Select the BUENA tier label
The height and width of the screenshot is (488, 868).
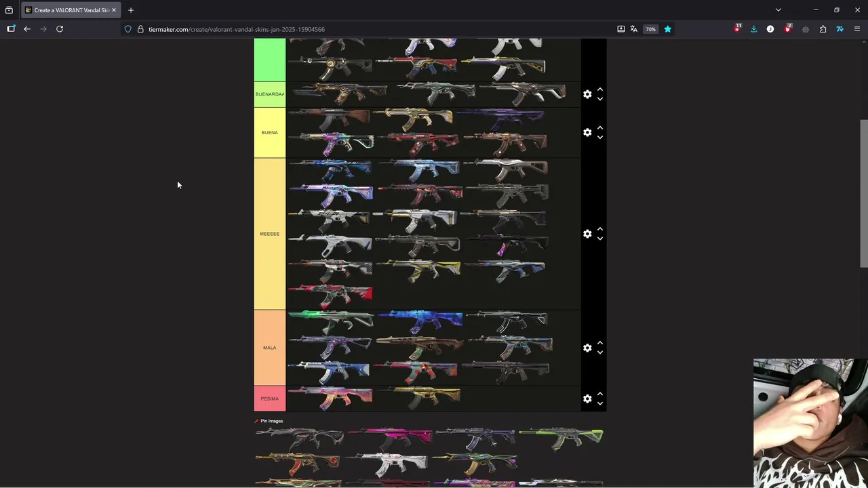(270, 133)
